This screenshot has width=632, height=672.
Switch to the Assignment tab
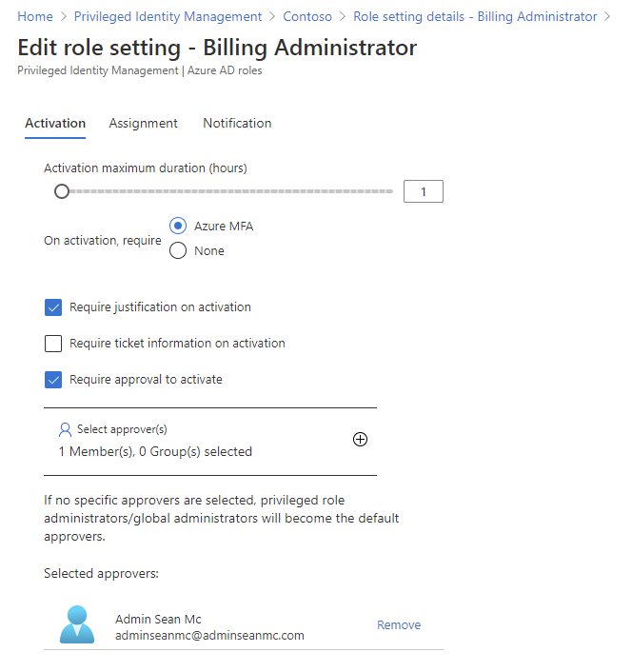(143, 123)
